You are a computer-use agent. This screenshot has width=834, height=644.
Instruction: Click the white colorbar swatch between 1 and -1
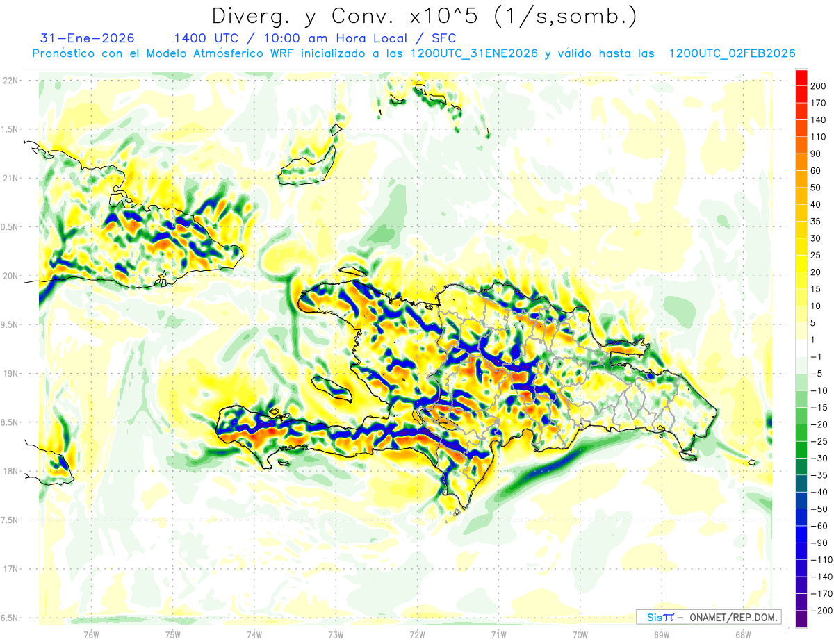[x=801, y=348]
